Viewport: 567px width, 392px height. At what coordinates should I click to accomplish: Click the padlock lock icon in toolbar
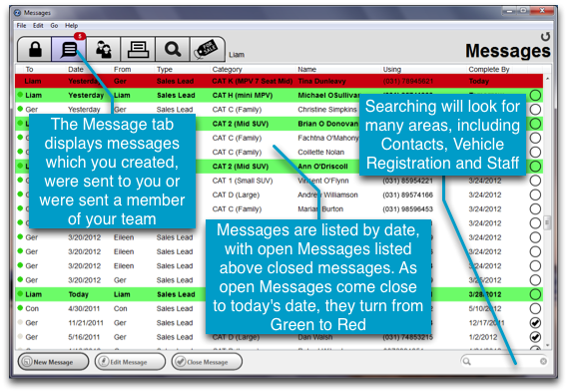[x=35, y=49]
